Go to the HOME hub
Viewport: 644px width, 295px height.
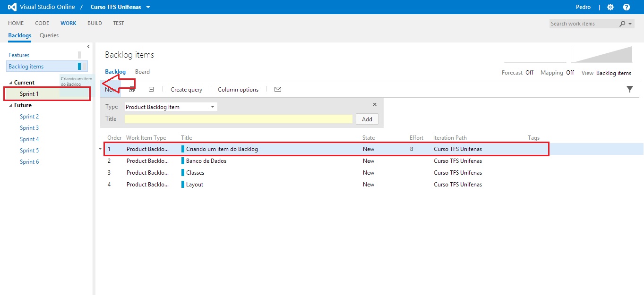click(16, 23)
